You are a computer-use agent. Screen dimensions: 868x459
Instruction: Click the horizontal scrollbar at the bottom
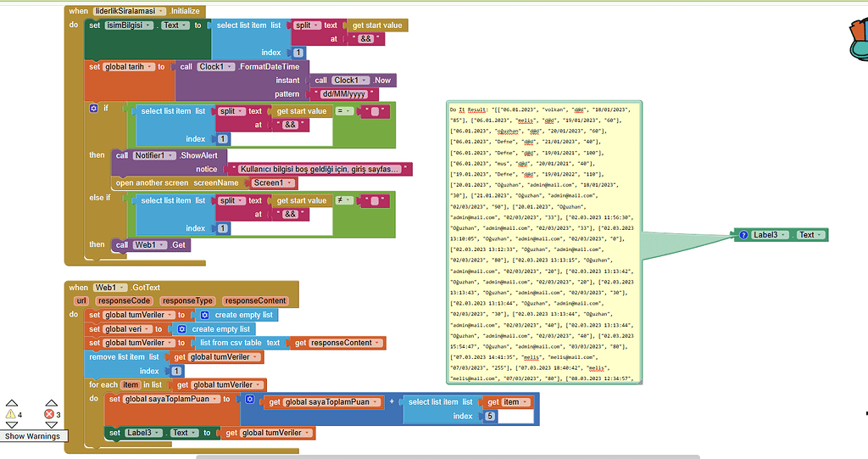click(448, 456)
